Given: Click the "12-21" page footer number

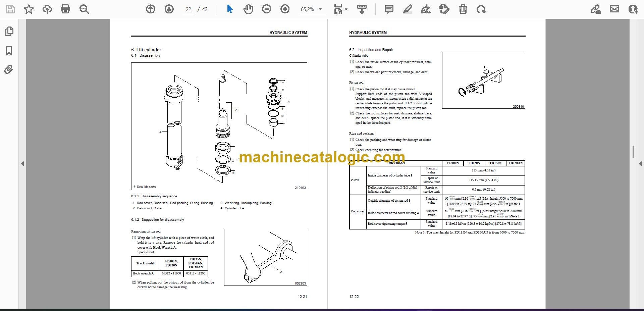Looking at the screenshot, I should pos(302,297).
